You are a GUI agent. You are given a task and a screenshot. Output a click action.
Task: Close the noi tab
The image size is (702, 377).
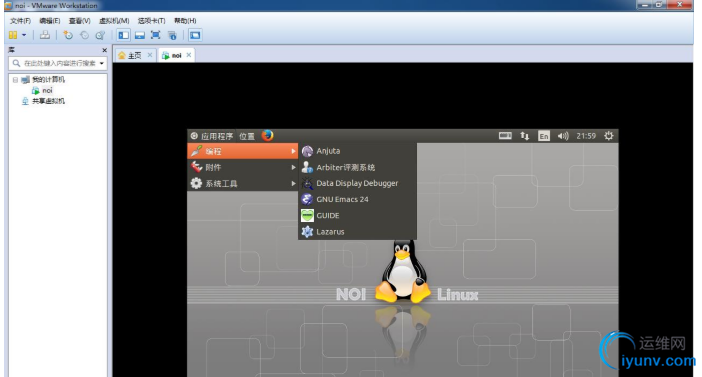click(x=189, y=55)
